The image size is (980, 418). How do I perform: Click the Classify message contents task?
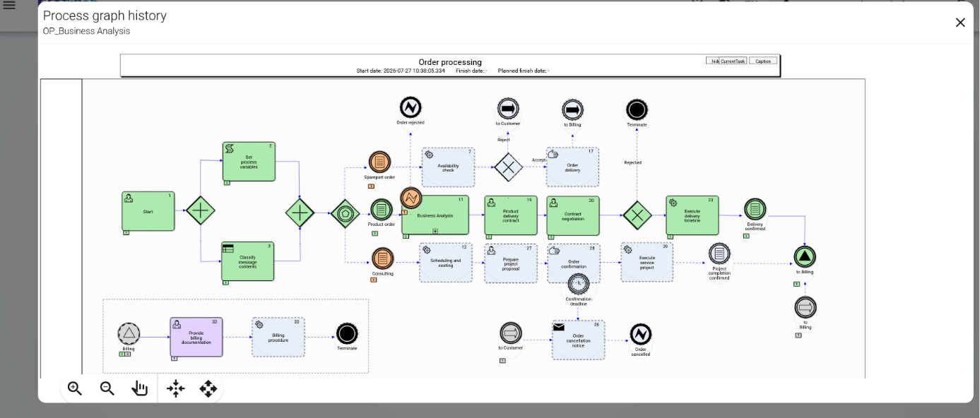coord(247,261)
